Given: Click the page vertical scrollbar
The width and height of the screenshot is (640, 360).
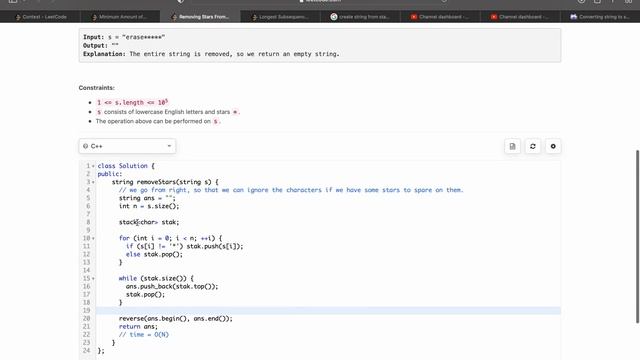Looking at the screenshot, I should pos(637,237).
